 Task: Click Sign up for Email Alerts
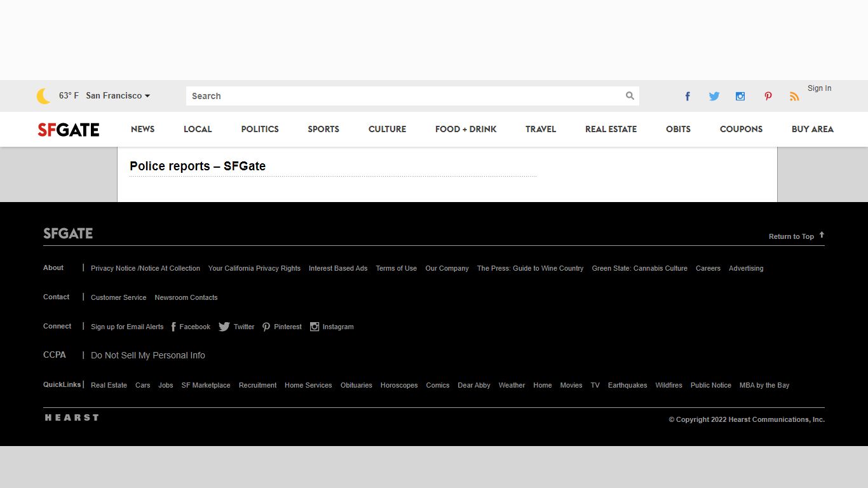tap(127, 327)
